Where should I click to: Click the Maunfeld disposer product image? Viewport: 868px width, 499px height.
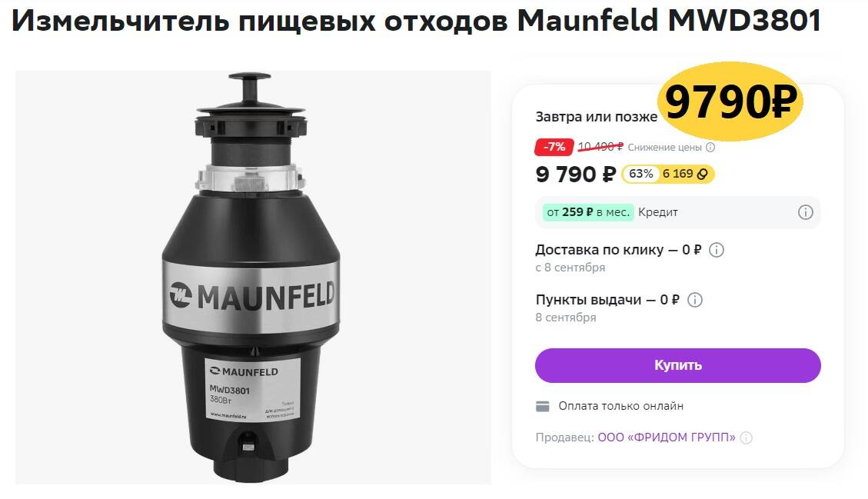coord(253,278)
